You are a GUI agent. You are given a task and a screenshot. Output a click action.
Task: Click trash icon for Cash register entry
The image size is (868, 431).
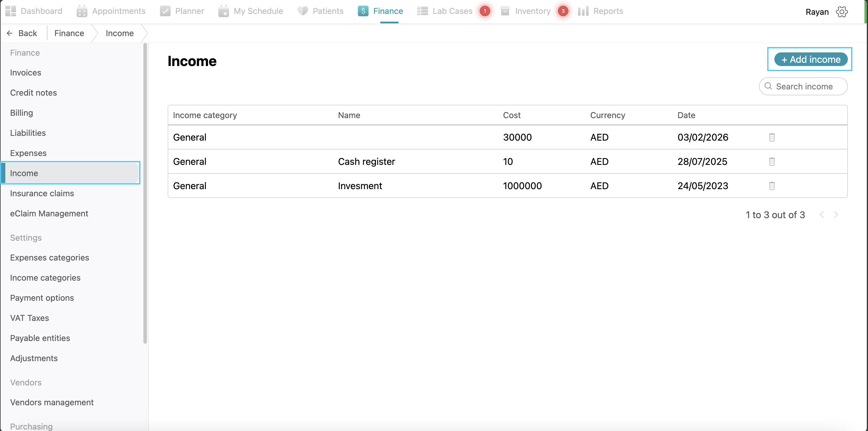(x=772, y=162)
